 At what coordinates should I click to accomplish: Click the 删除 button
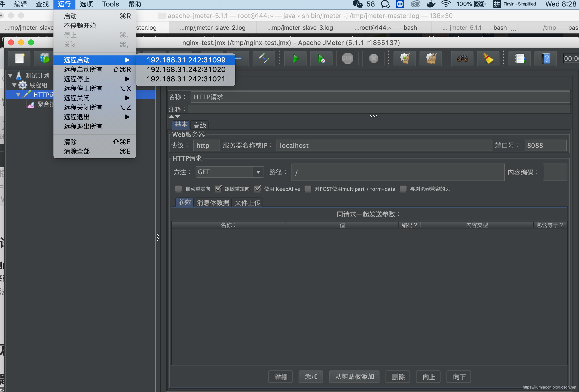(x=398, y=377)
